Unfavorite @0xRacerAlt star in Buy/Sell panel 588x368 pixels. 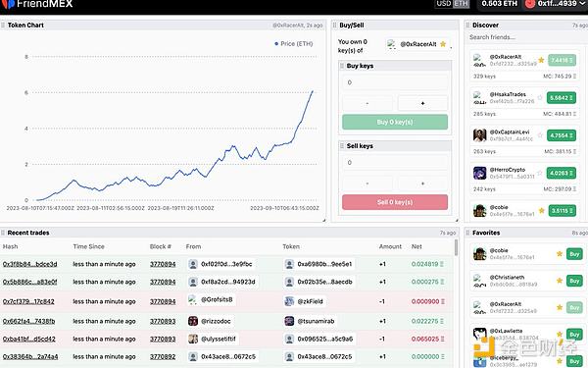click(443, 44)
